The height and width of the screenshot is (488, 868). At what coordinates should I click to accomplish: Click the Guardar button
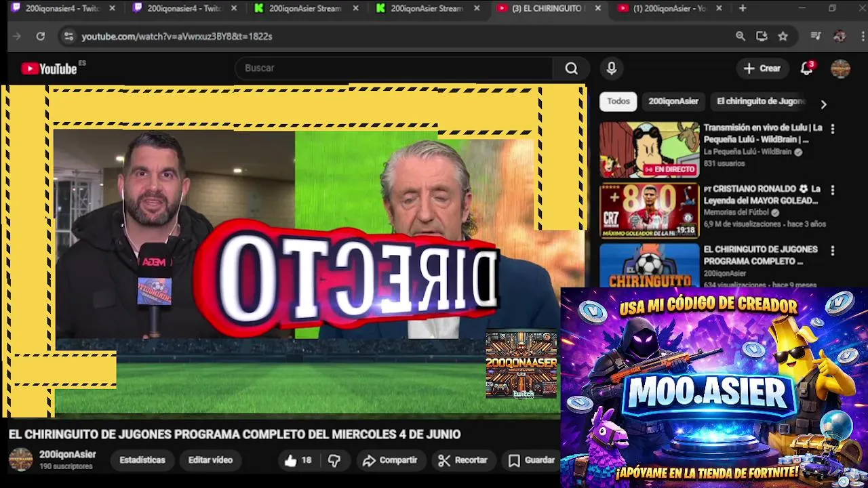532,460
